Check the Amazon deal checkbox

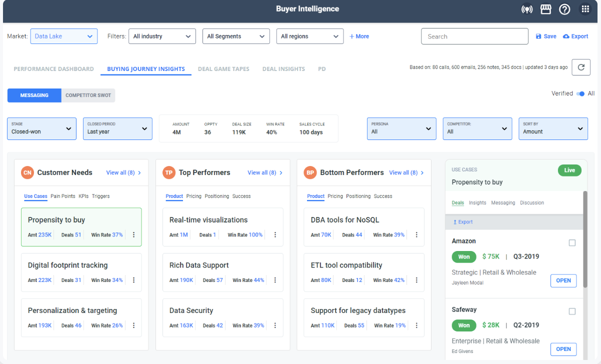572,243
